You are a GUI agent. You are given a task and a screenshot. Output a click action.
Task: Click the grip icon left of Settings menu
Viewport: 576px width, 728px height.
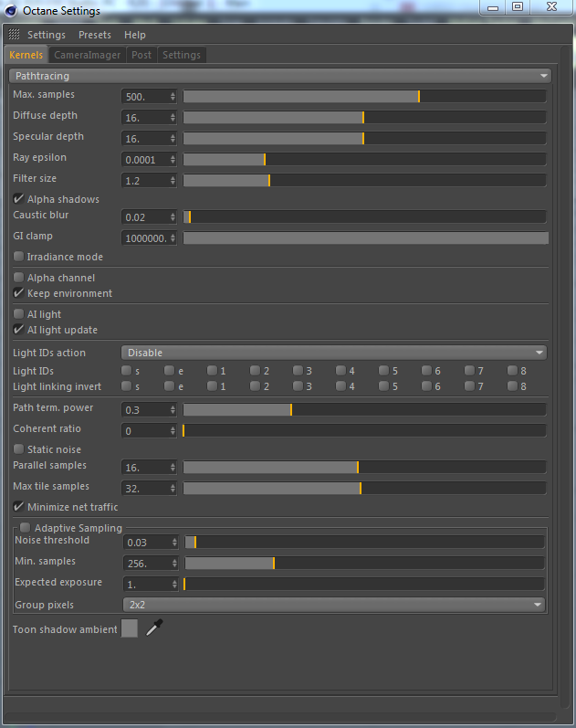tap(14, 35)
